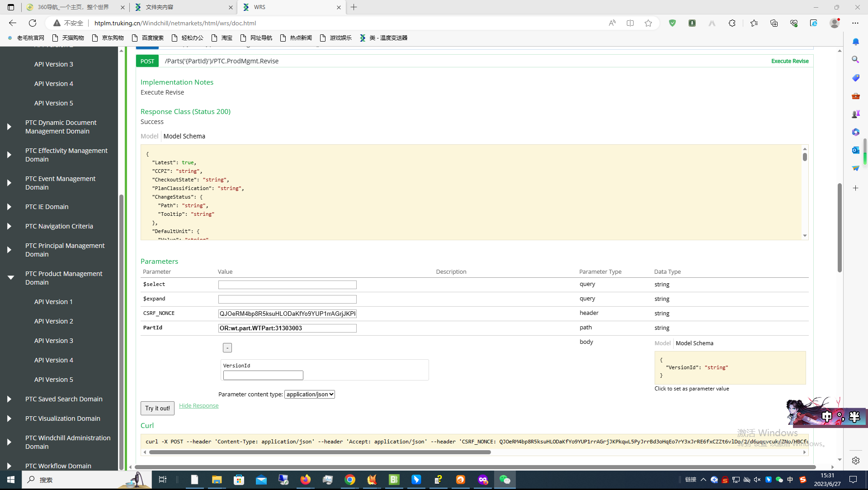Open API Version 5 under Product Management
Viewport: 868px width, 490px height.
tap(53, 380)
